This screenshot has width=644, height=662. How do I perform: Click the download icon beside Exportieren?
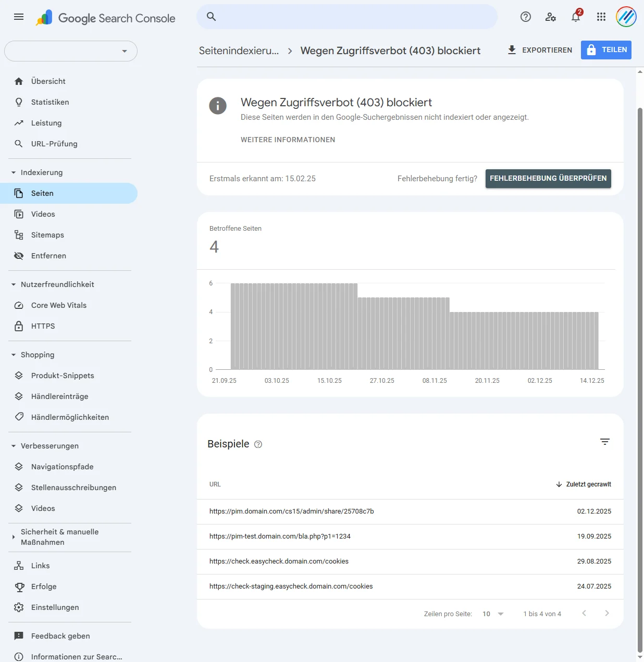coord(512,50)
